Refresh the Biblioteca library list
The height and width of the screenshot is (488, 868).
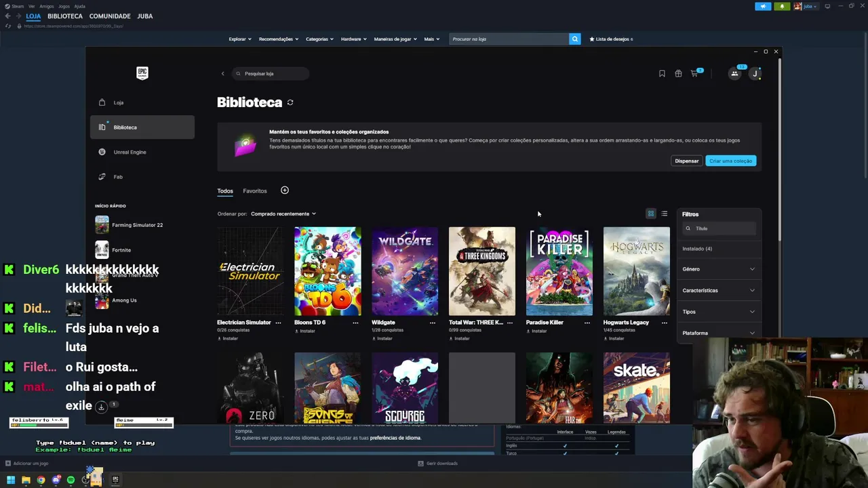[x=290, y=102]
